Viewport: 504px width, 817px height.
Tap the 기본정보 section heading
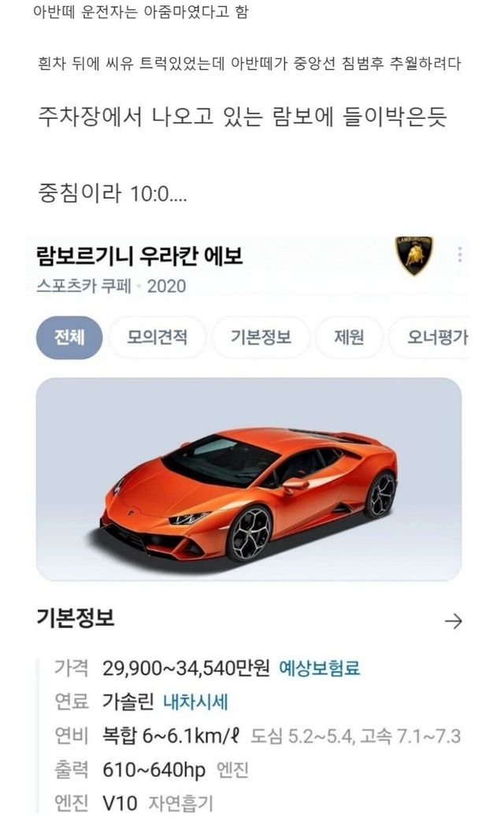(x=76, y=618)
